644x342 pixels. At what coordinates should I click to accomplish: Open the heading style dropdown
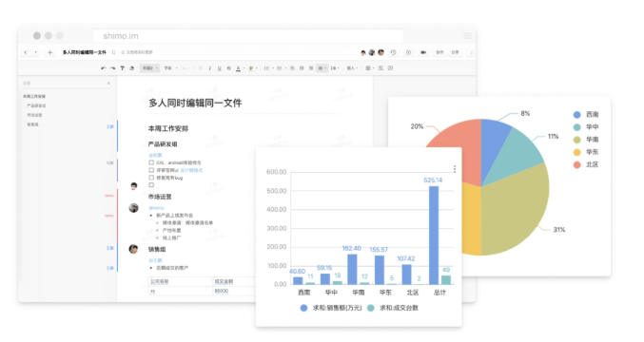pos(149,68)
